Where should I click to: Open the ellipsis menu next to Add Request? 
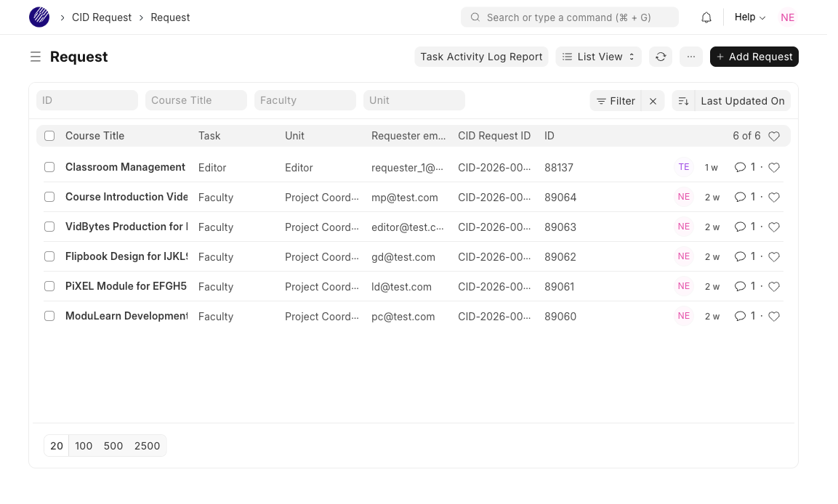tap(690, 57)
